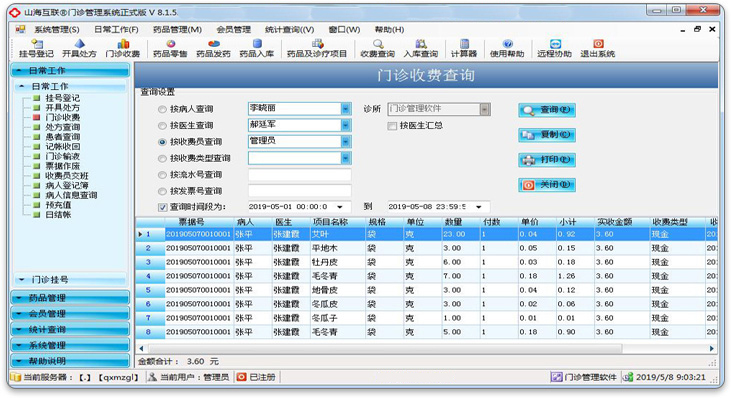Click 退出系统 toolbar icon

click(598, 48)
